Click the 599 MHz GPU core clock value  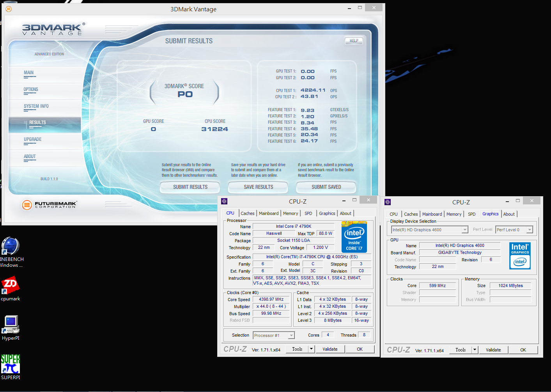438,286
